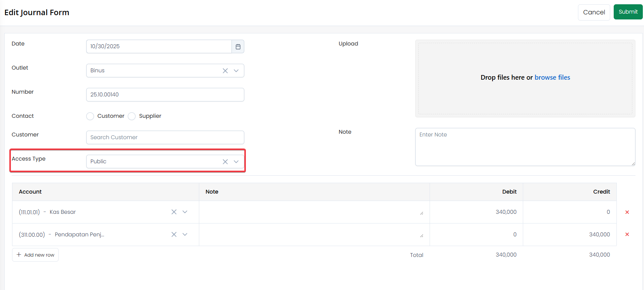The height and width of the screenshot is (290, 644).
Task: Open the Pendapatan account dropdown
Action: click(185, 234)
